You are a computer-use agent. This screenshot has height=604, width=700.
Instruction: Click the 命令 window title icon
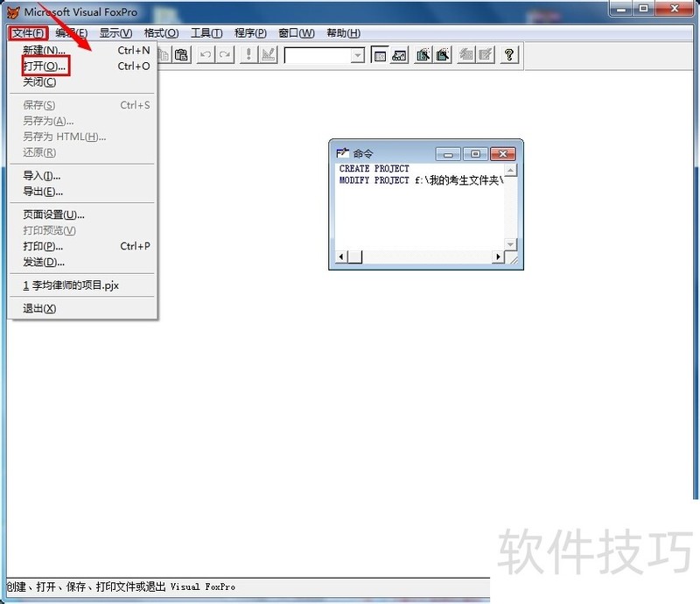point(342,153)
